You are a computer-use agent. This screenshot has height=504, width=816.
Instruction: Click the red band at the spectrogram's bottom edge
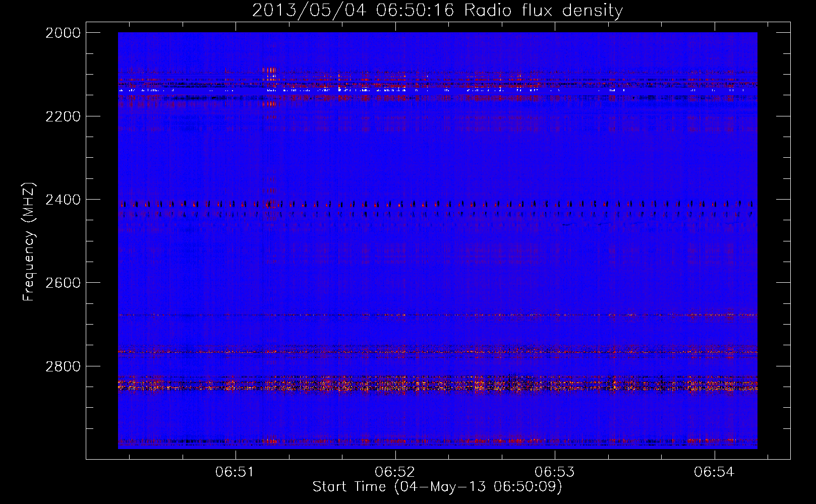click(x=434, y=441)
